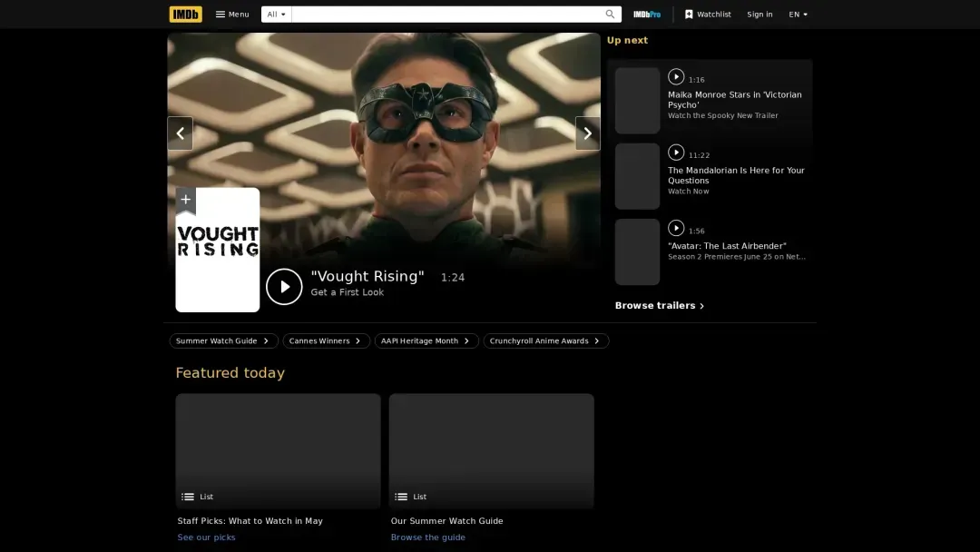Open the EN language dropdown
This screenshot has height=552, width=980.
(x=799, y=14)
